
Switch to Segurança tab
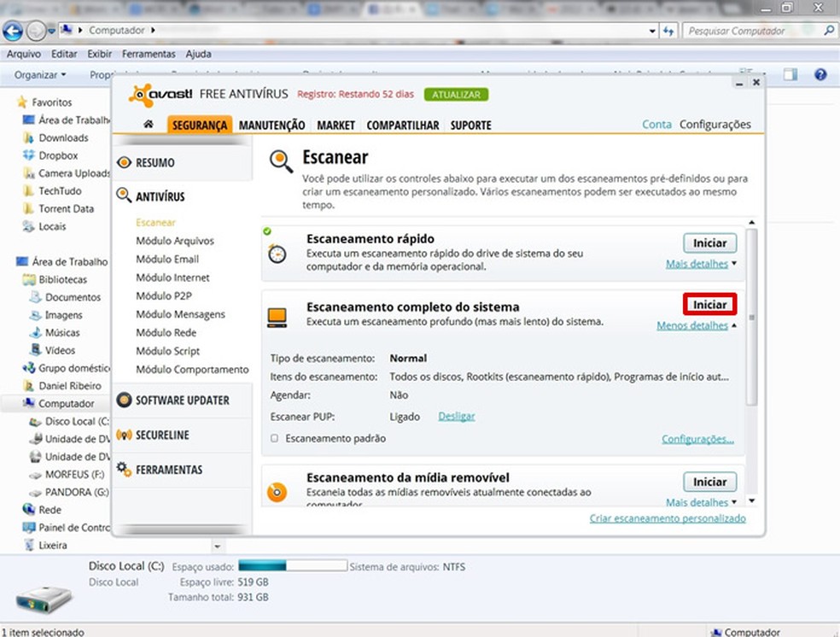(199, 125)
